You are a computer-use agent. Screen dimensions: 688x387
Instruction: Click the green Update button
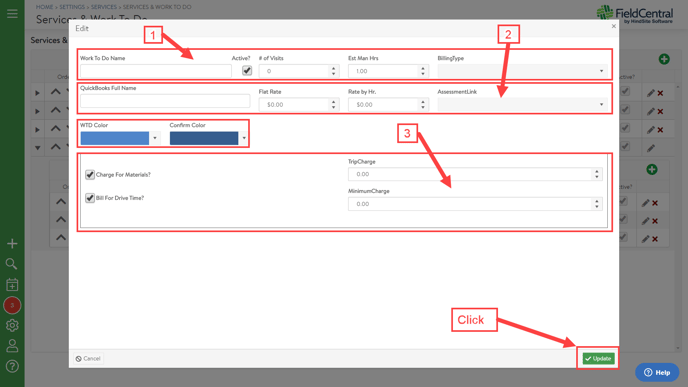(x=598, y=358)
